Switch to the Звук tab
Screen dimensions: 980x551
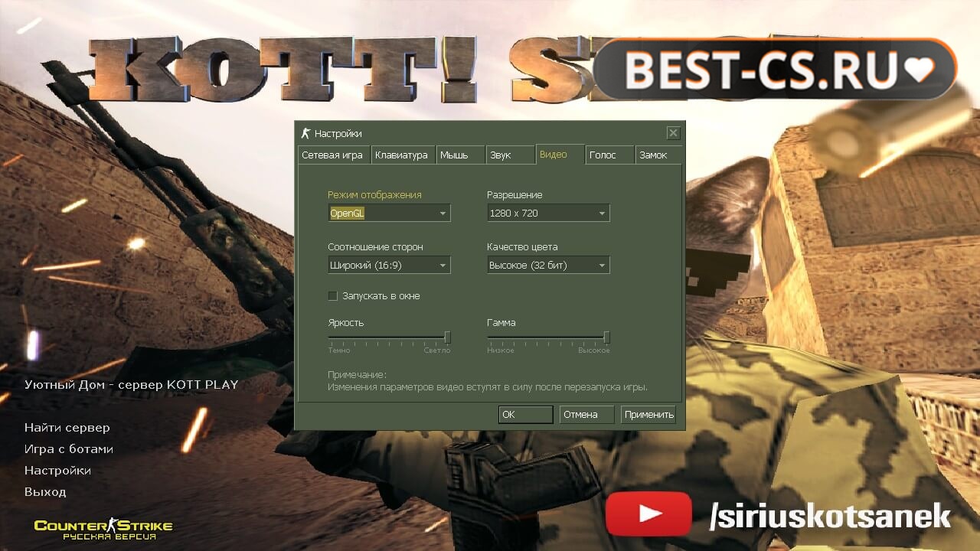[x=510, y=155]
